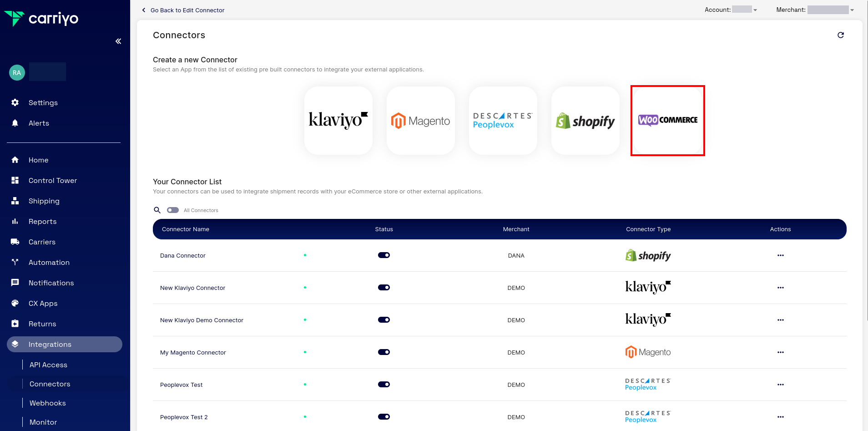
Task: Open the Account dropdown
Action: (x=745, y=10)
